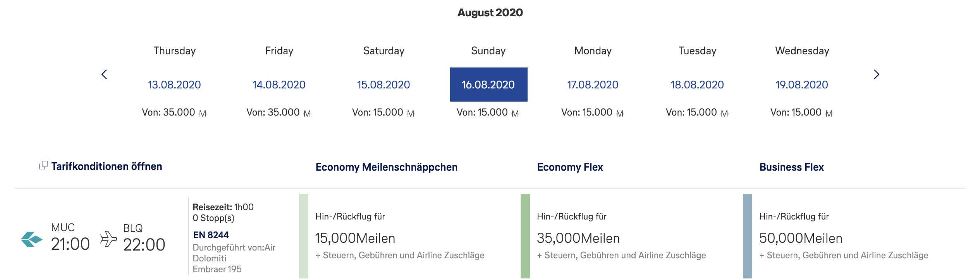The image size is (980, 280).
Task: Click miles symbol under Thursday 13.08.2020
Action: (203, 114)
